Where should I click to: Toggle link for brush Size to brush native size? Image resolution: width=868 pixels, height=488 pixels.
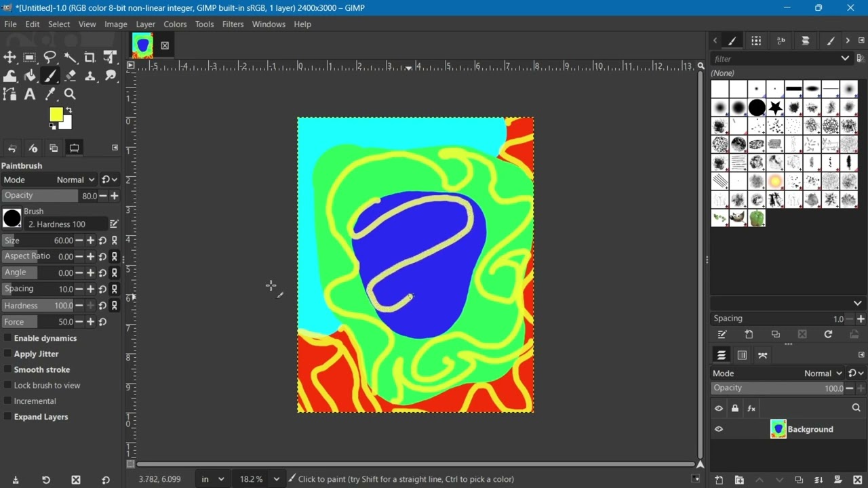click(115, 241)
